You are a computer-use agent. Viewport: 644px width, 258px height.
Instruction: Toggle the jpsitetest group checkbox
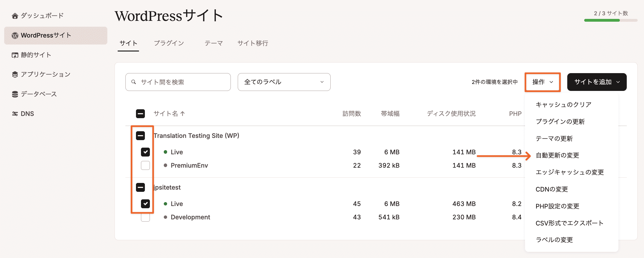click(140, 187)
